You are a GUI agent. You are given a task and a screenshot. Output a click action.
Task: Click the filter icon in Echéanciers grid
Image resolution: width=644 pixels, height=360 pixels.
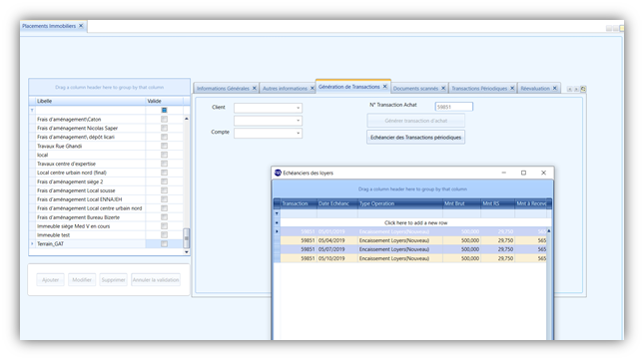(x=277, y=213)
